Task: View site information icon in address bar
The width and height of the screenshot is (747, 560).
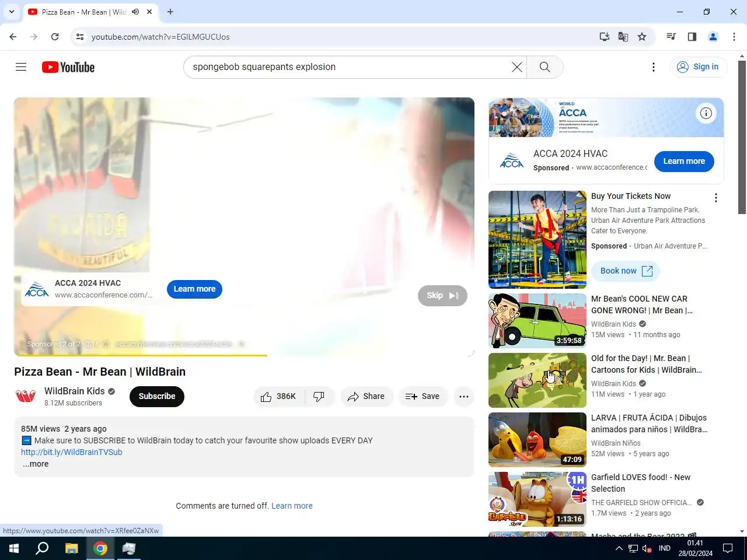Action: click(80, 37)
